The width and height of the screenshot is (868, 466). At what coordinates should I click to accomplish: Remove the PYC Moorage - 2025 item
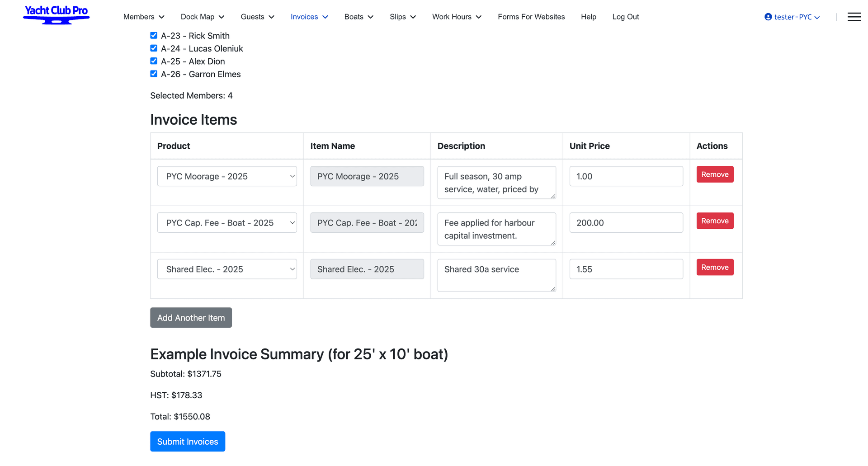[x=715, y=174]
